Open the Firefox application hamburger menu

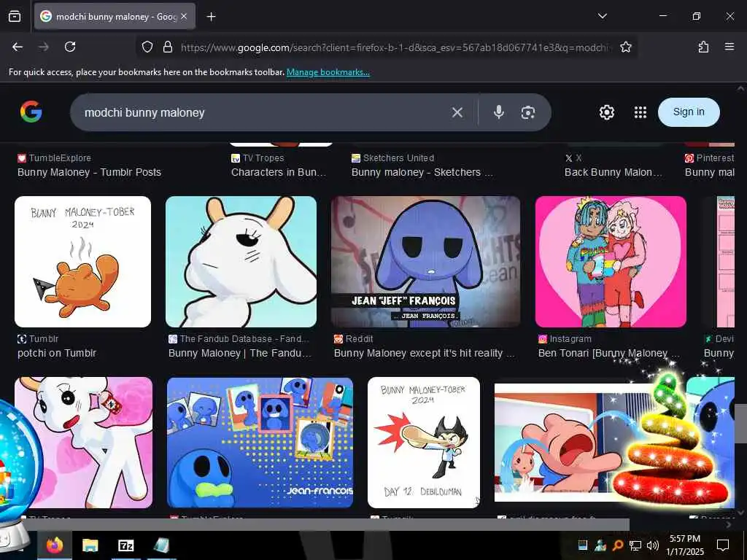point(729,47)
